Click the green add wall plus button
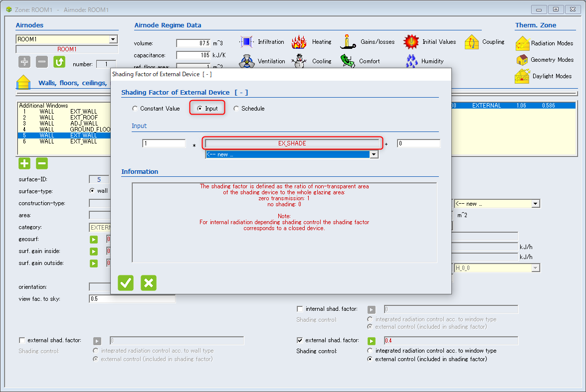This screenshot has height=392, width=586. coord(24,163)
